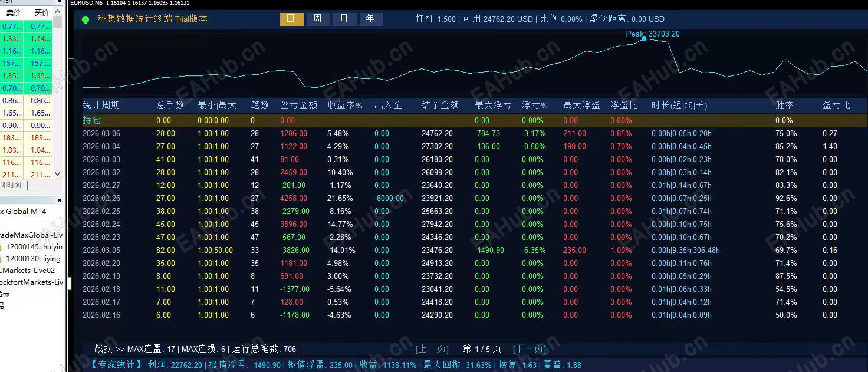Select the ockfortMarkets-Liv node in navigator

click(x=31, y=282)
